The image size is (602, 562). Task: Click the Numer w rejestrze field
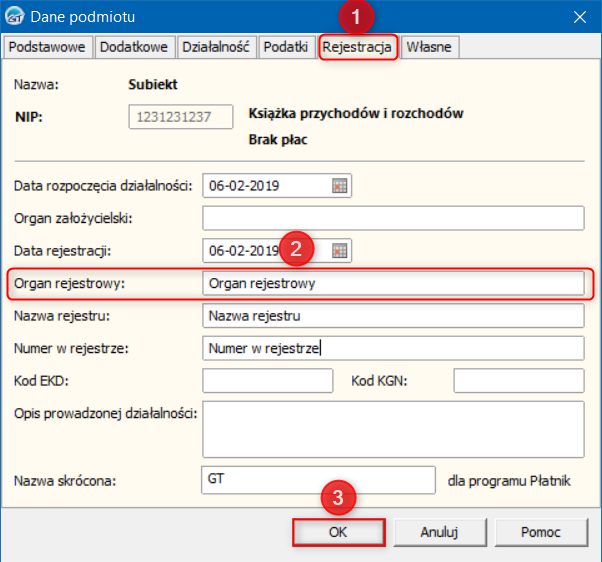[394, 348]
